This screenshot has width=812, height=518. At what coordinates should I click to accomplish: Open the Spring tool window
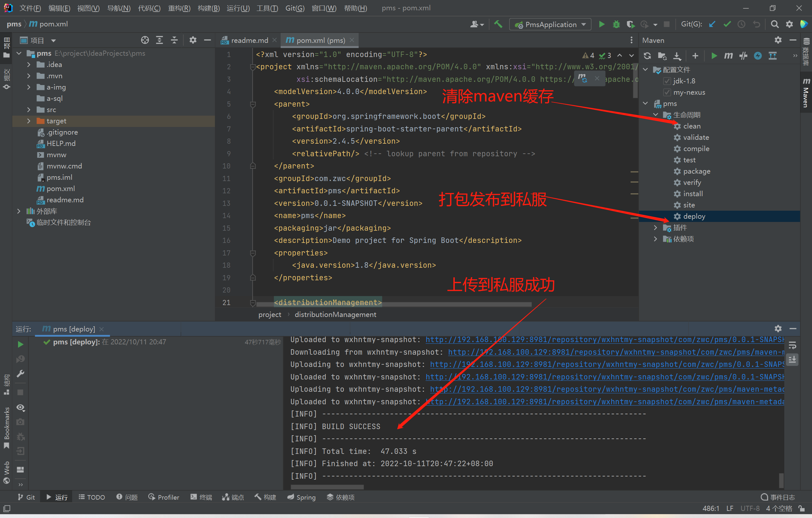(x=301, y=497)
